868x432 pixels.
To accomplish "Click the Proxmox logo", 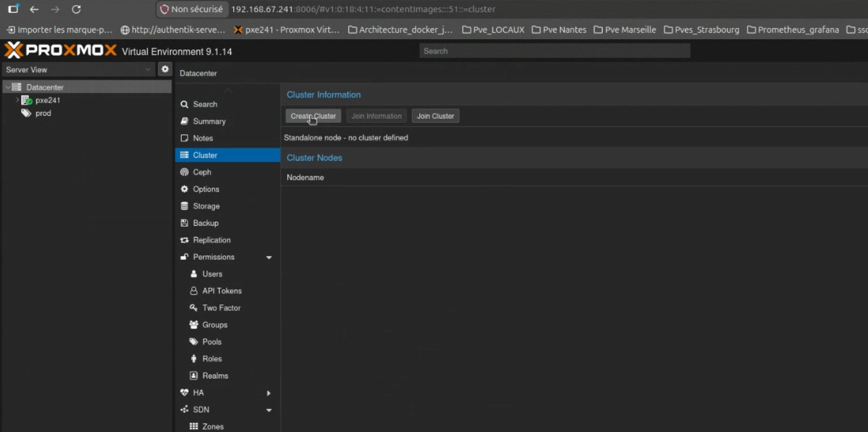I will [x=61, y=51].
